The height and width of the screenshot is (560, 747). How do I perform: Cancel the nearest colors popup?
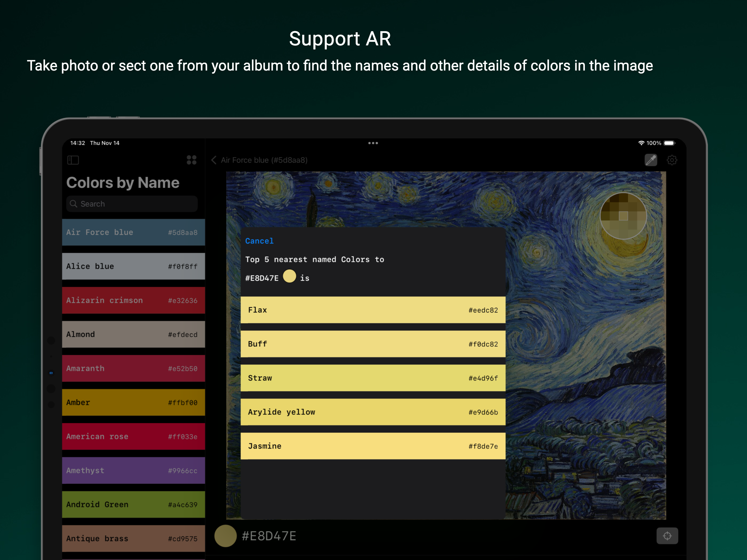(259, 241)
